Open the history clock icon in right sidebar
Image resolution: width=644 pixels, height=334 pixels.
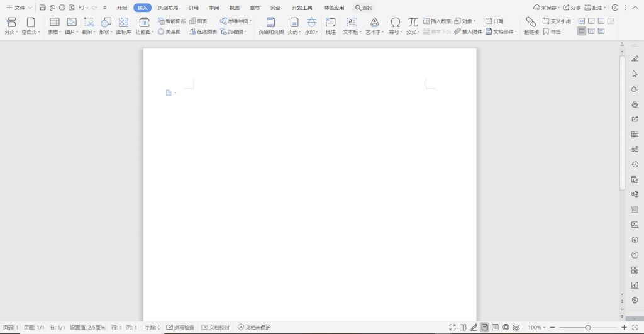(635, 164)
